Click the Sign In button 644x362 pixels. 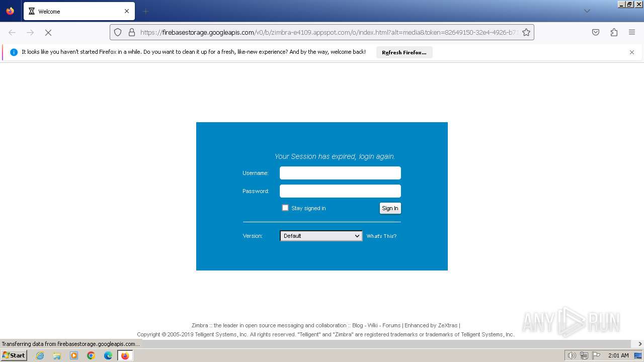(390, 208)
